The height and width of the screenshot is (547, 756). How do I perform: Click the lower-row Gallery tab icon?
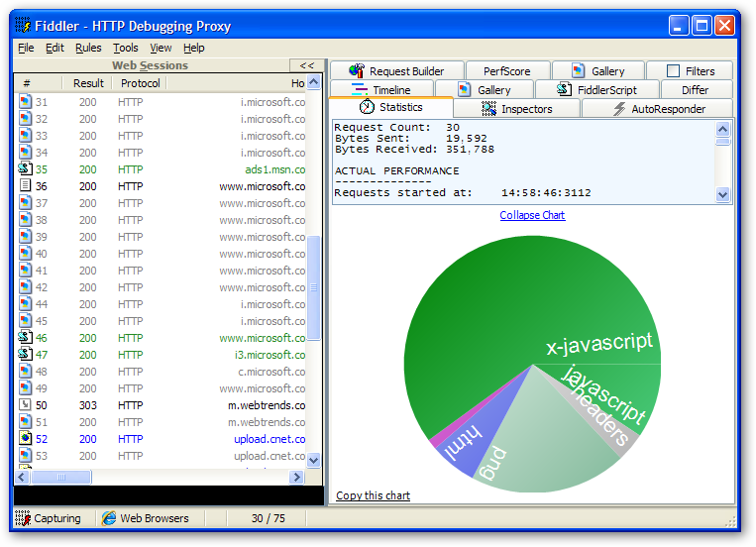point(465,89)
